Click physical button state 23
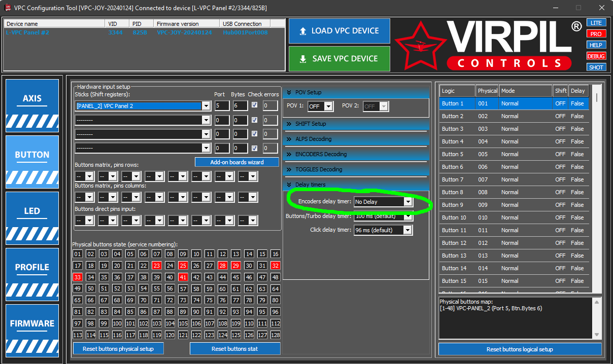The image size is (613, 364). tap(156, 266)
